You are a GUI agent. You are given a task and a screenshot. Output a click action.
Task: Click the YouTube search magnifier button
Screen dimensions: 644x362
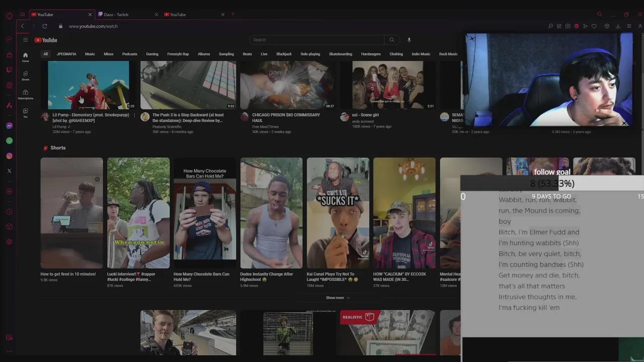pyautogui.click(x=391, y=40)
